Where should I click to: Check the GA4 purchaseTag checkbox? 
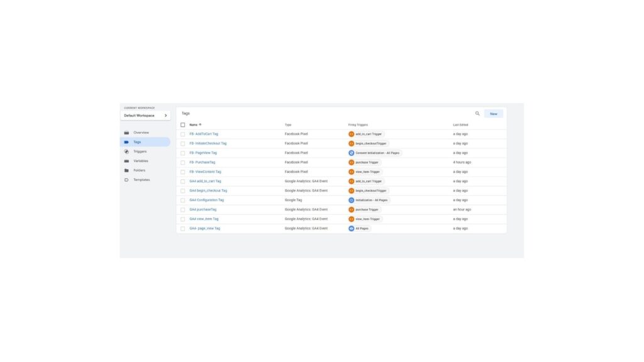pyautogui.click(x=183, y=210)
